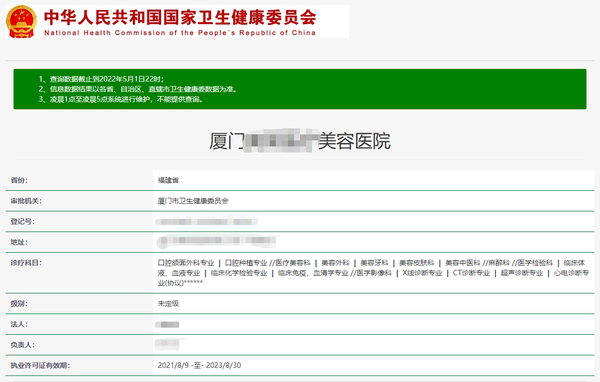Select notice line 2 about 直辖市卫生健康委数据
The height and width of the screenshot is (382, 600).
pos(138,89)
